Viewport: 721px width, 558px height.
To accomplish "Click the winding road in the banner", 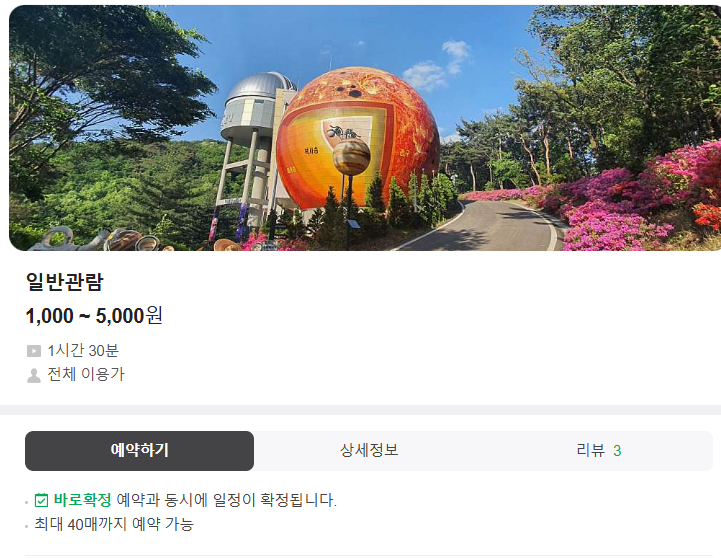I will pos(487,228).
